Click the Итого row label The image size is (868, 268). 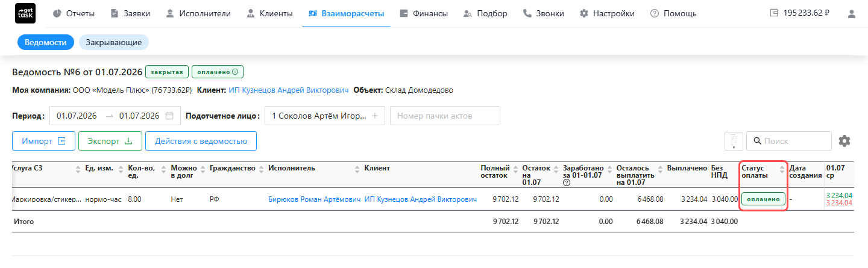pyautogui.click(x=24, y=221)
